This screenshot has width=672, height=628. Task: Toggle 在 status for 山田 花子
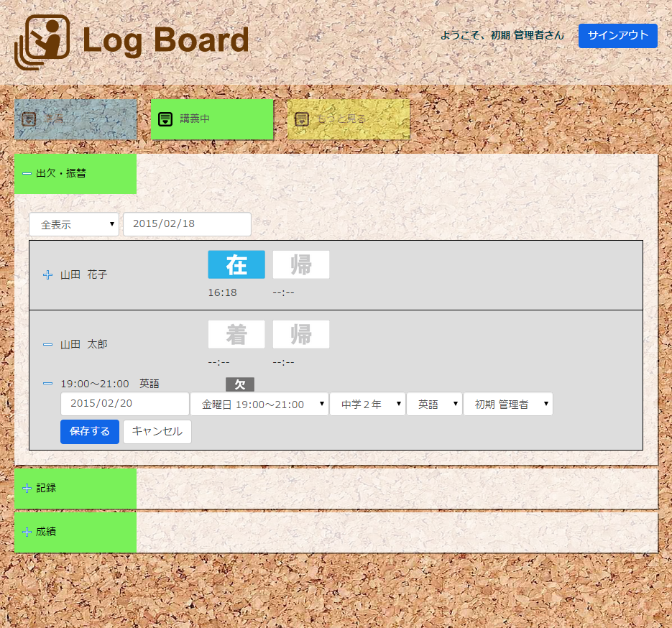click(x=236, y=264)
